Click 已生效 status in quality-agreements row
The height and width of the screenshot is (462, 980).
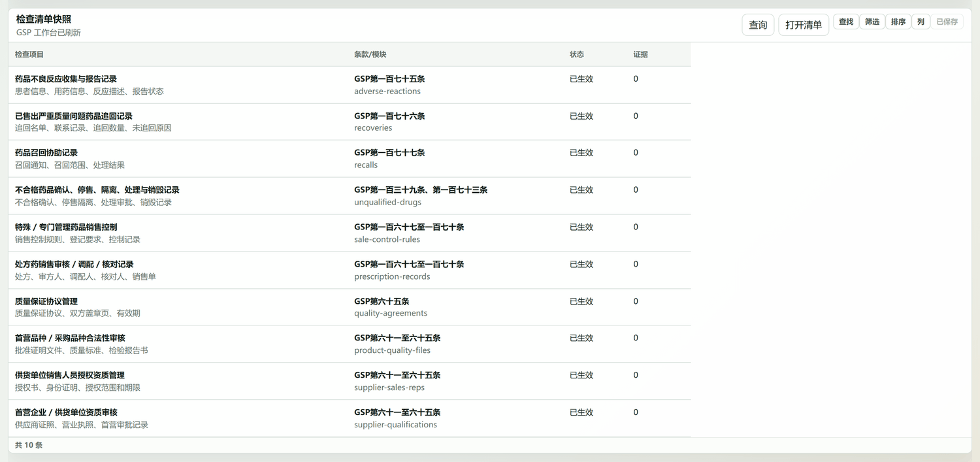tap(581, 301)
